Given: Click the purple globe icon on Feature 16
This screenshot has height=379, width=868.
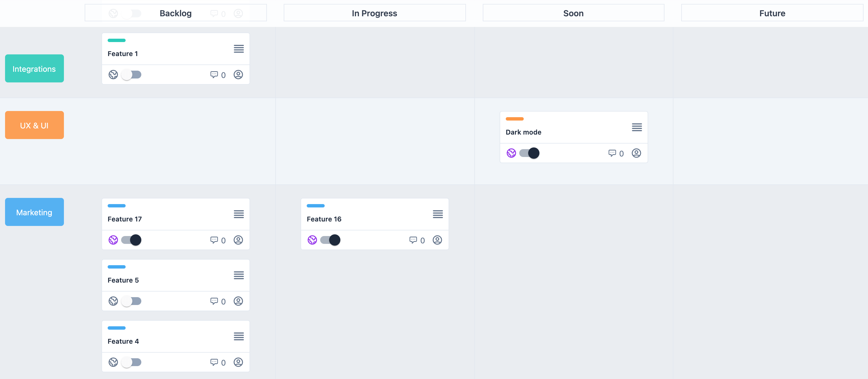Looking at the screenshot, I should tap(312, 240).
